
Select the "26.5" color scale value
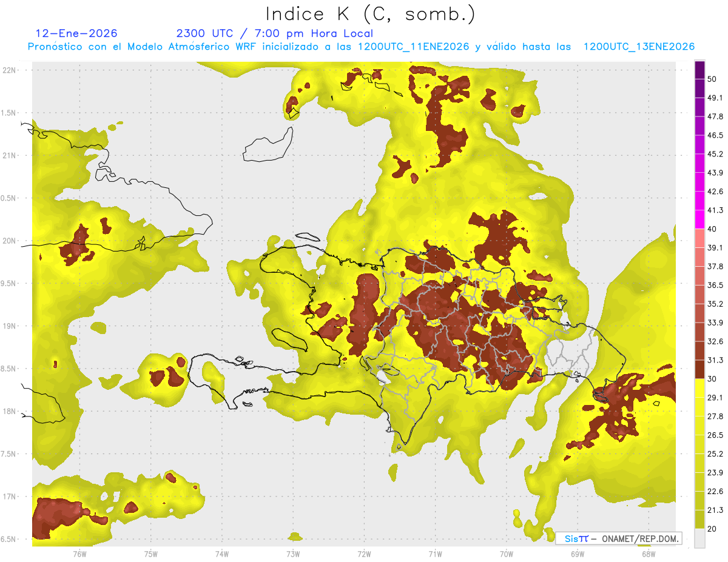pyautogui.click(x=715, y=435)
